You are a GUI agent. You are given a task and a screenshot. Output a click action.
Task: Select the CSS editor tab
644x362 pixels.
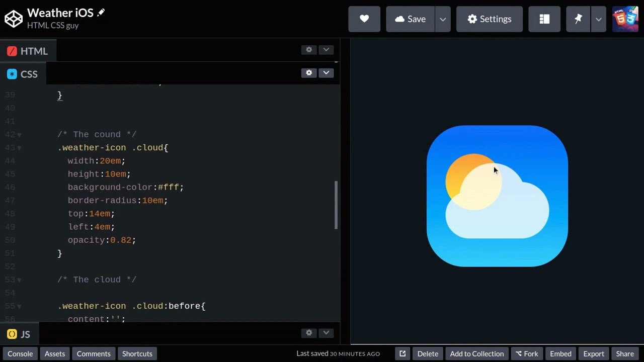pyautogui.click(x=23, y=74)
